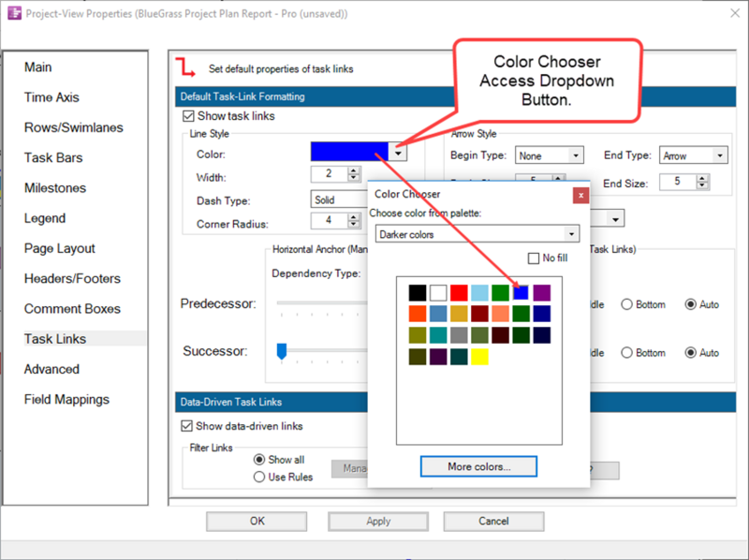
Task: Click the OK button
Action: tap(257, 522)
